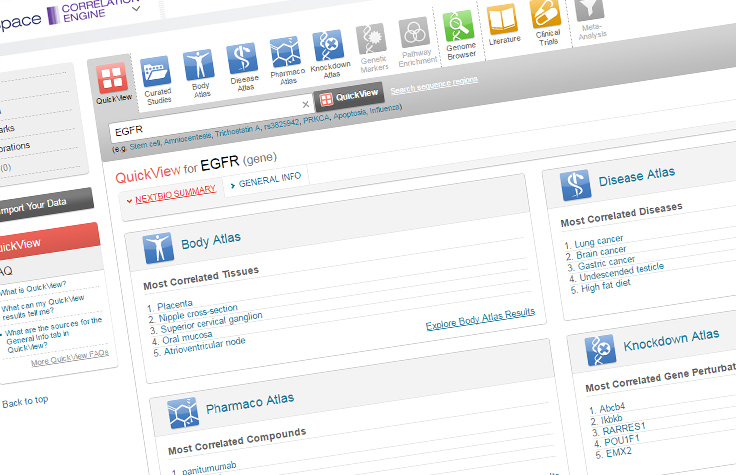Open the Disease Atlas toolbar icon
This screenshot has height=475, width=736.
243,63
